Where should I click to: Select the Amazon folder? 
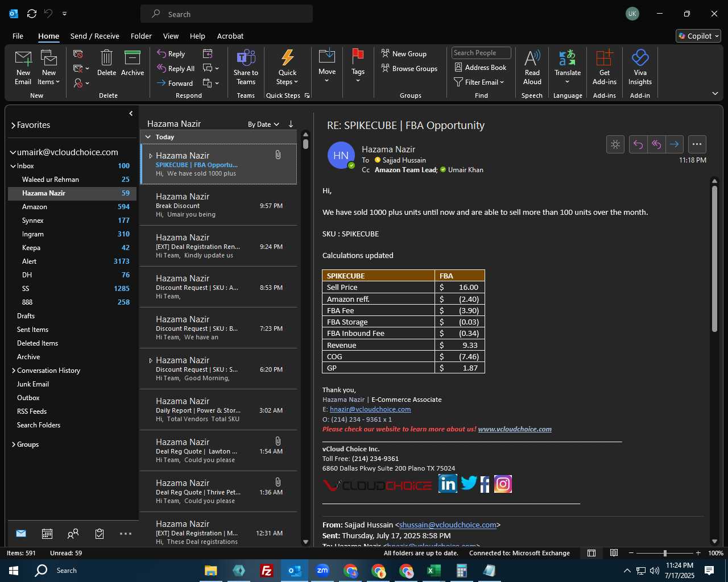(72, 207)
